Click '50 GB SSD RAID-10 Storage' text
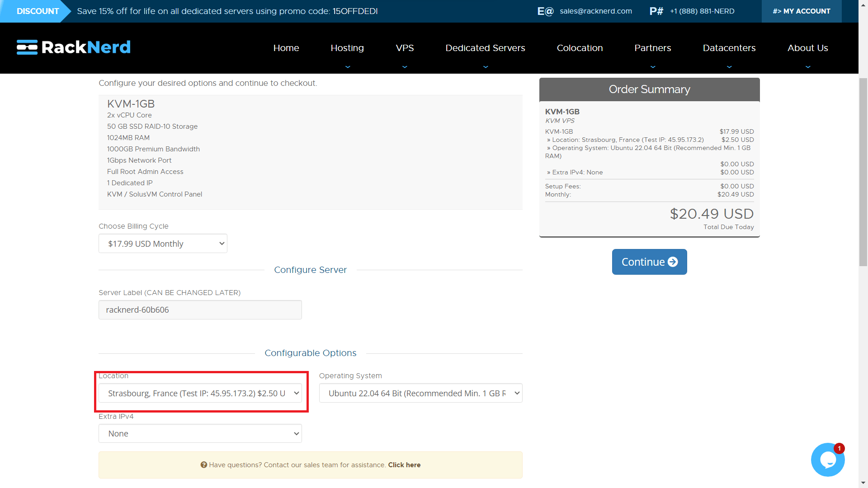 tap(152, 127)
